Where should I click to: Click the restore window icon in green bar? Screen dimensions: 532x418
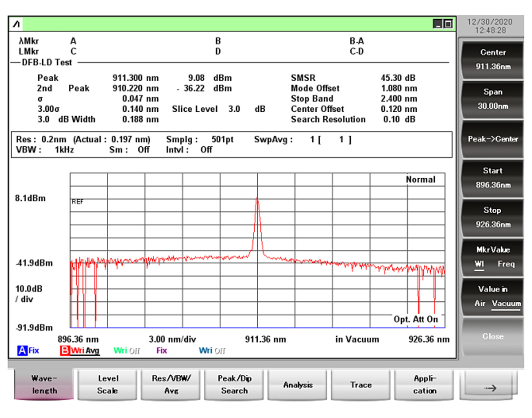pos(448,24)
